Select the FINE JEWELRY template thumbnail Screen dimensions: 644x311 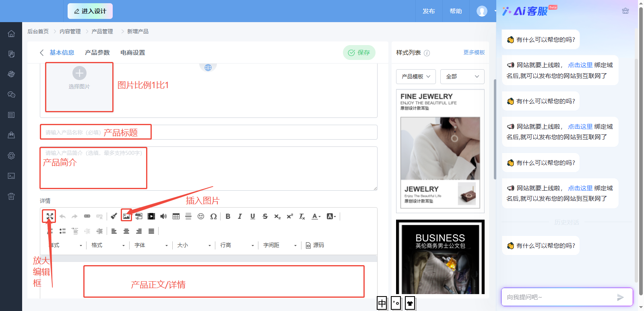440,151
